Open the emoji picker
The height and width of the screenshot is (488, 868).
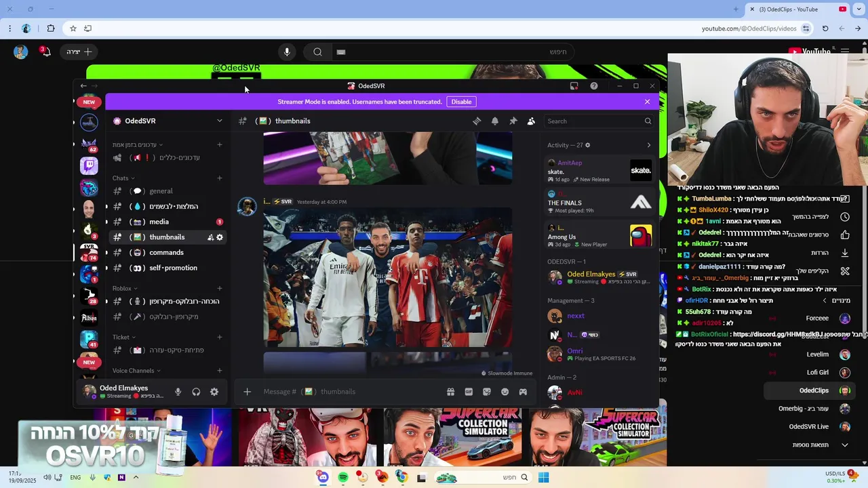point(505,392)
